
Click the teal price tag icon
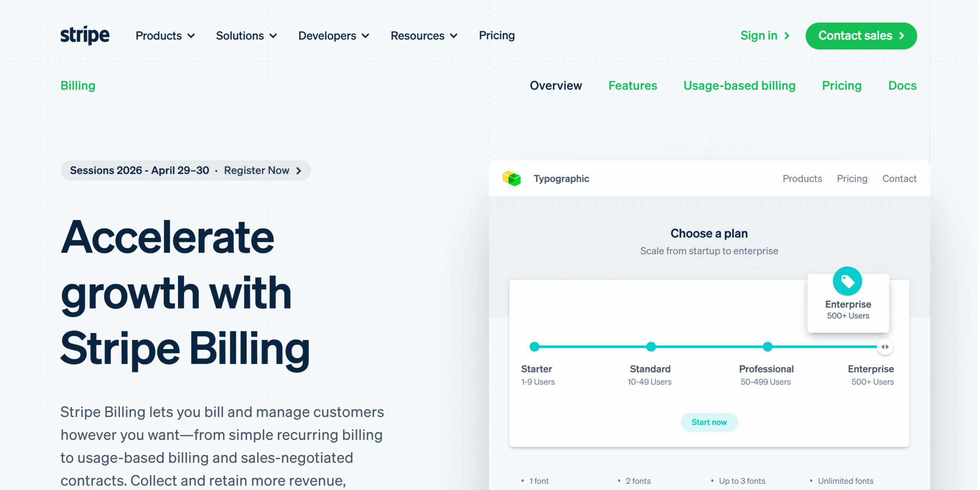point(848,281)
